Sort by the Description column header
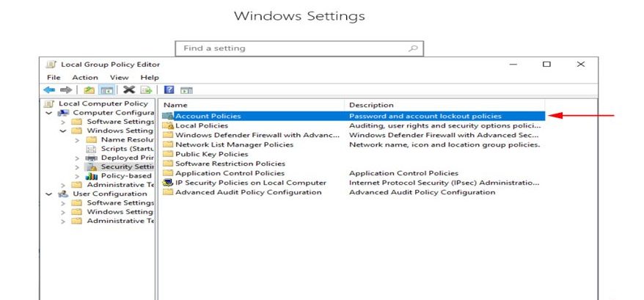This screenshot has width=644, height=300. 444,105
